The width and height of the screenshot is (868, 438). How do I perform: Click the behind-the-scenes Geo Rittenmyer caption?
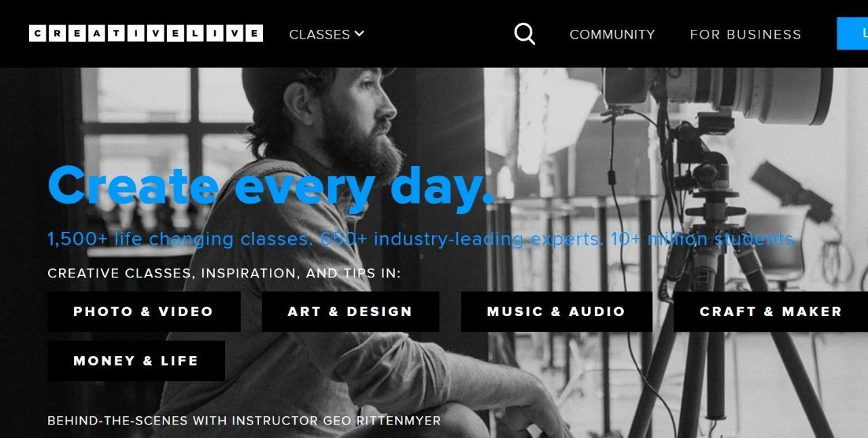click(x=244, y=420)
